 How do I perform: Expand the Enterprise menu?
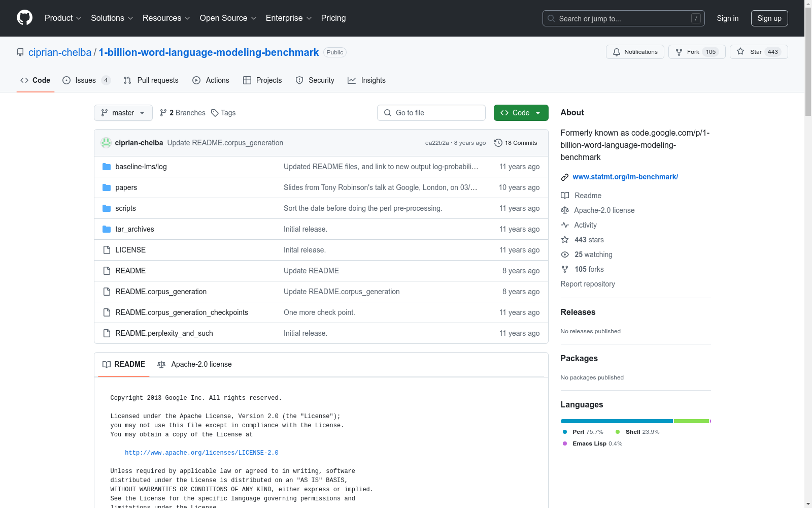[289, 18]
